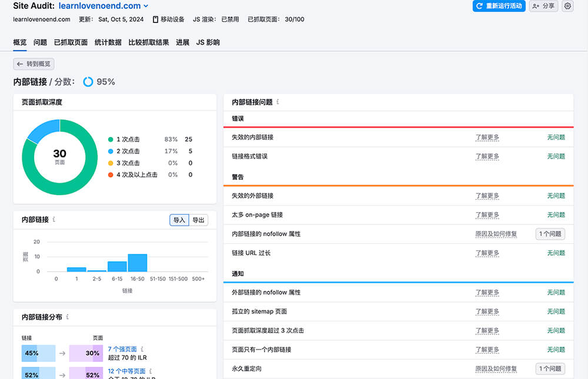Click 原因及如何修复 for 内部链接的 nofollow 属性

[496, 234]
